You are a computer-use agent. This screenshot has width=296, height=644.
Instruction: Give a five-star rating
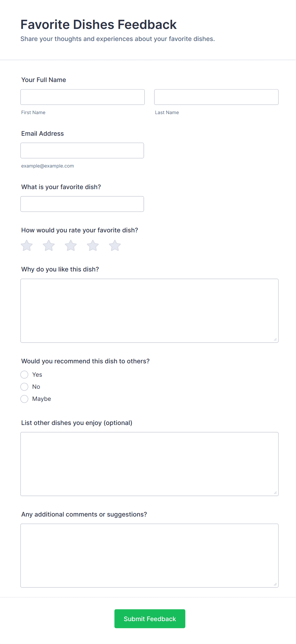[x=115, y=246]
